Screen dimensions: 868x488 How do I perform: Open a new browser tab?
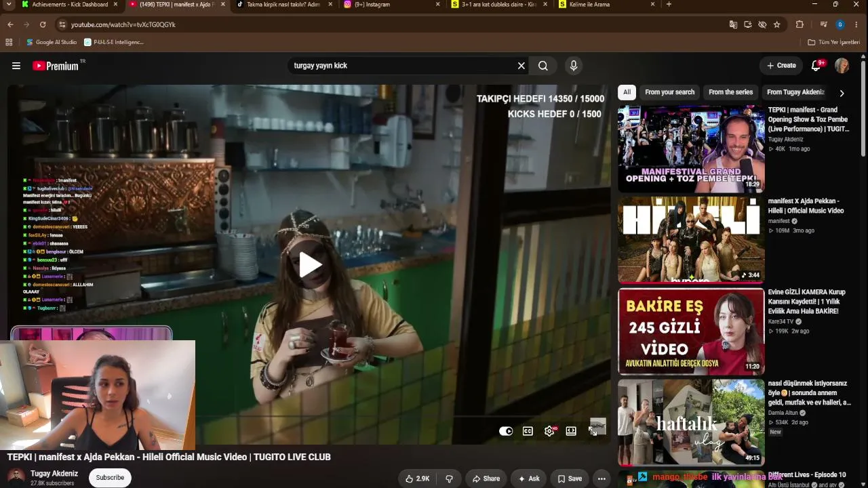pos(669,4)
